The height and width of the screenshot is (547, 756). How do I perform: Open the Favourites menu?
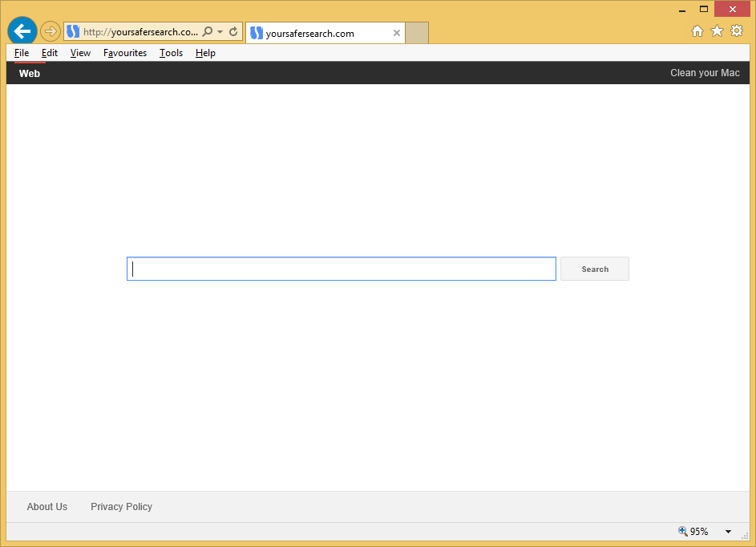tap(125, 53)
